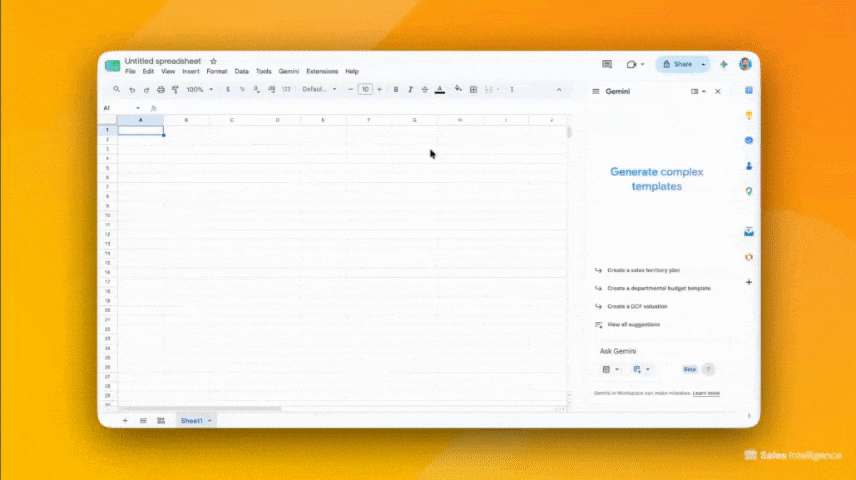Open the text color picker
856x480 pixels.
(439, 90)
